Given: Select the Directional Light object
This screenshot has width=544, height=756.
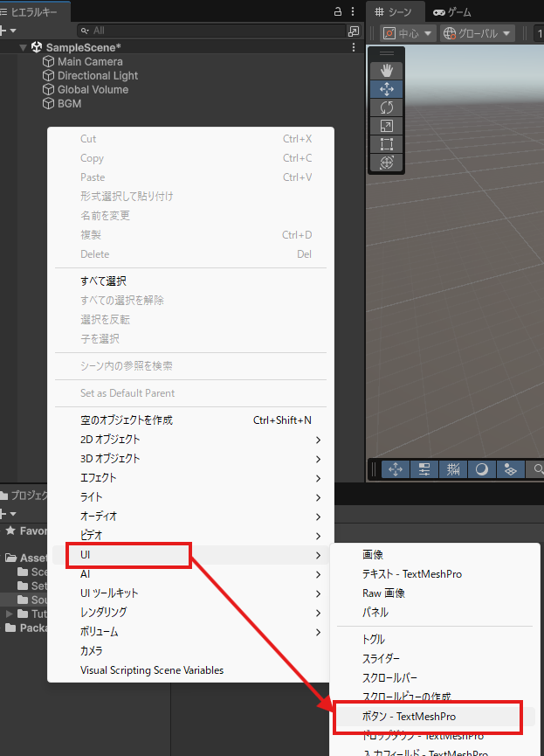Looking at the screenshot, I should click(97, 76).
